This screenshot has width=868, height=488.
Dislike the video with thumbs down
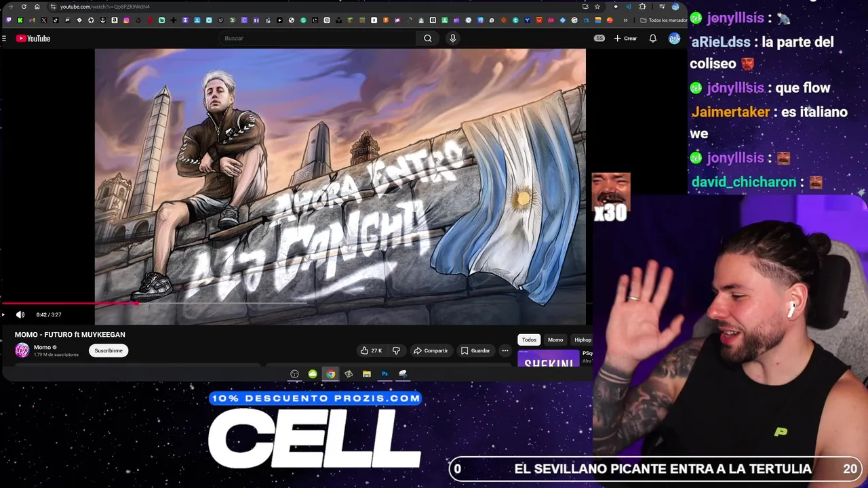tap(396, 350)
